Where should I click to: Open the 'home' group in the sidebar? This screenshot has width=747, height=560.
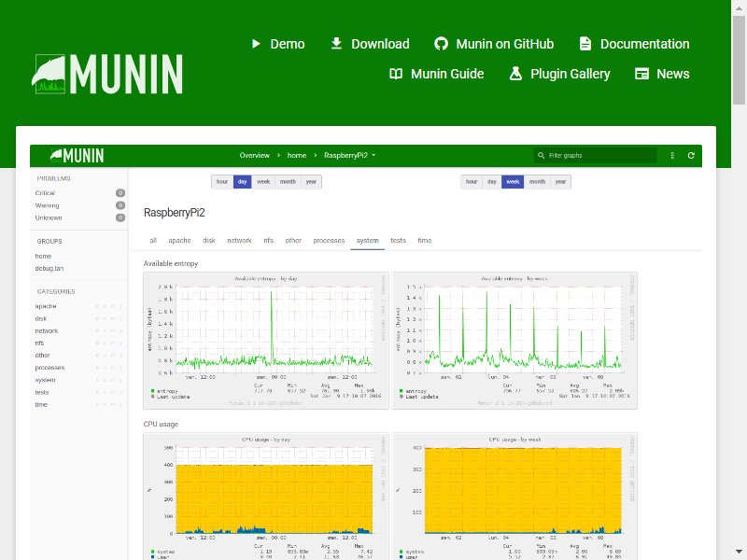(x=43, y=256)
